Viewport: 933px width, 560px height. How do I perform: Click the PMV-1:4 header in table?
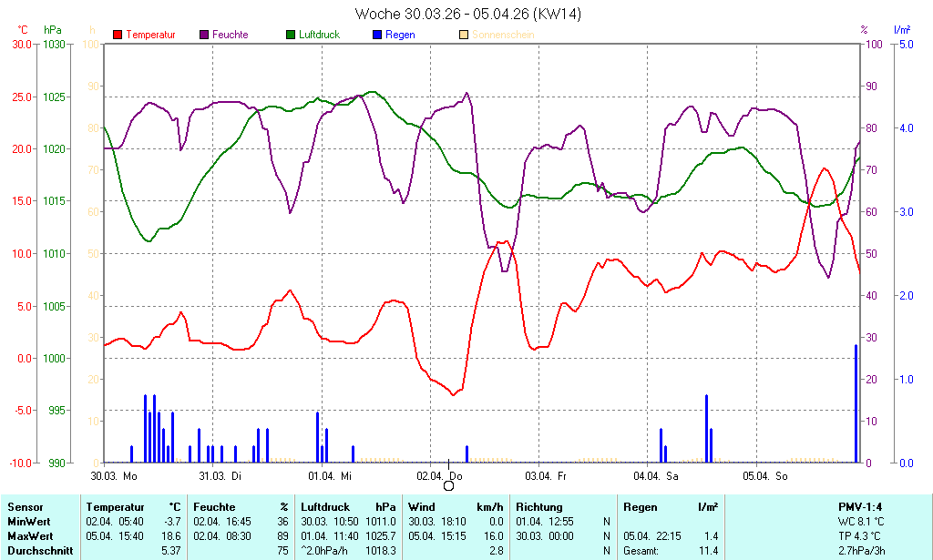coord(860,507)
